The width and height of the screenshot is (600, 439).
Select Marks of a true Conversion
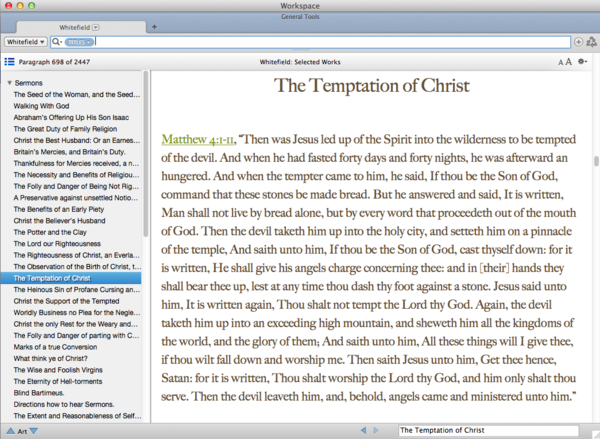click(x=55, y=347)
